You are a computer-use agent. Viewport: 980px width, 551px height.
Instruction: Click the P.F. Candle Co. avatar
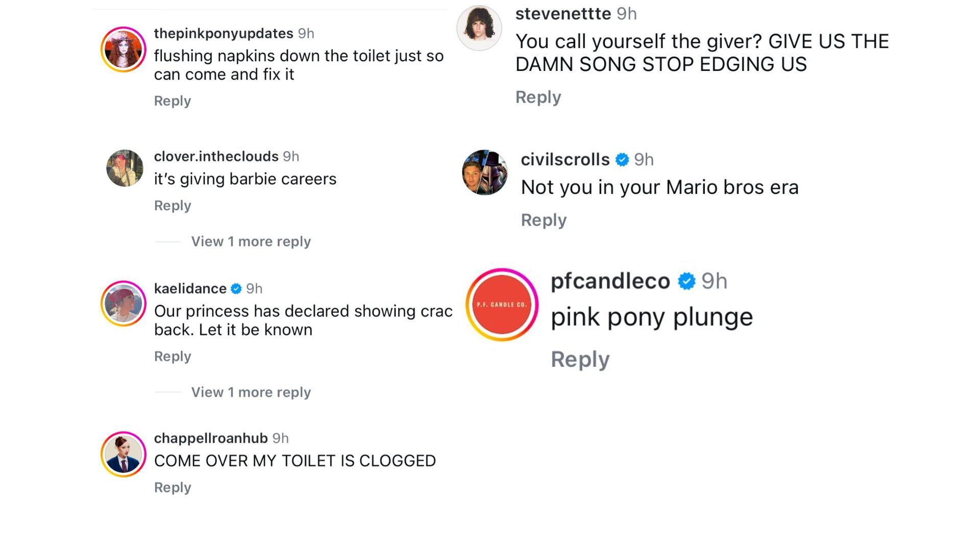[502, 305]
